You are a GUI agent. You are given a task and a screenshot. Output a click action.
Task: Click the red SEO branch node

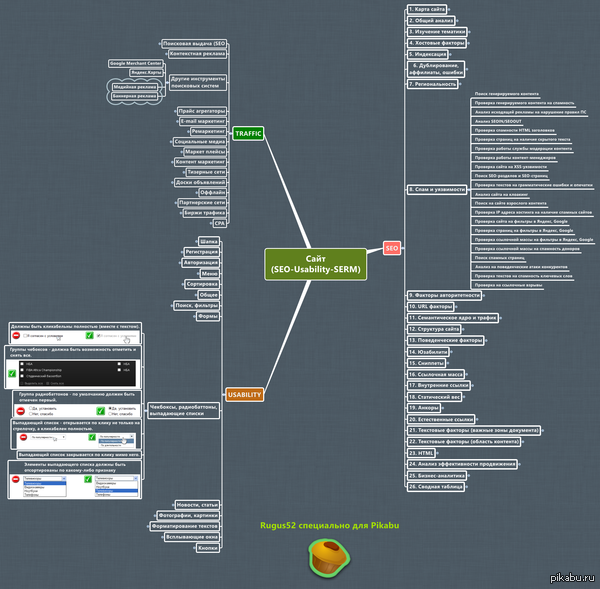[x=392, y=247]
